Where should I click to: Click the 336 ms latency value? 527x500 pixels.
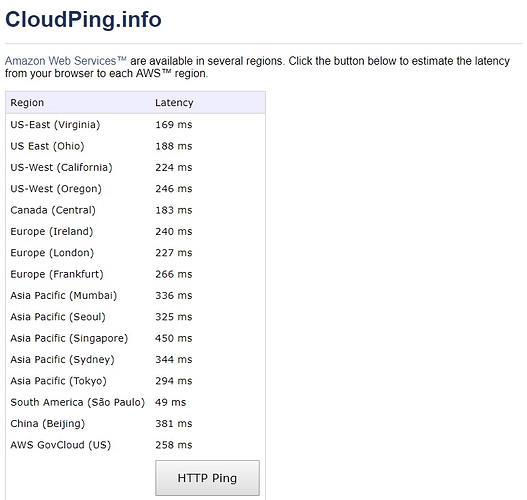174,295
